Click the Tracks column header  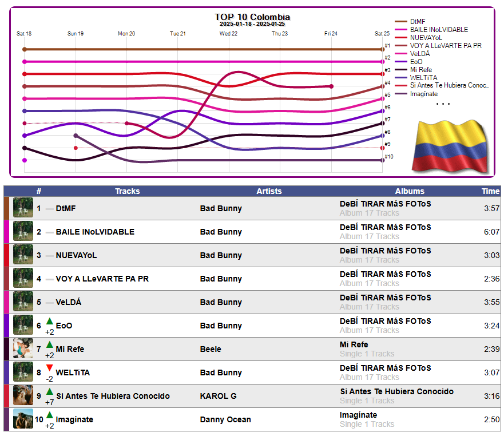[127, 191]
